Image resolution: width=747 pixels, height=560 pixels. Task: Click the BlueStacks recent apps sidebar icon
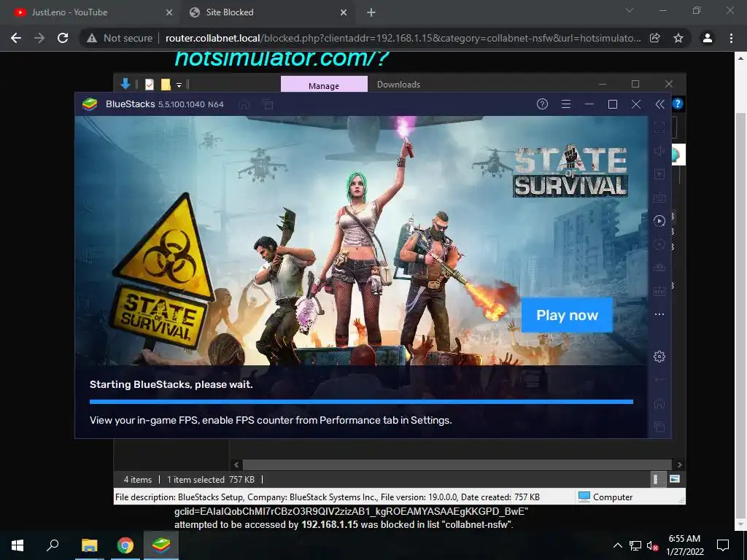pyautogui.click(x=659, y=427)
